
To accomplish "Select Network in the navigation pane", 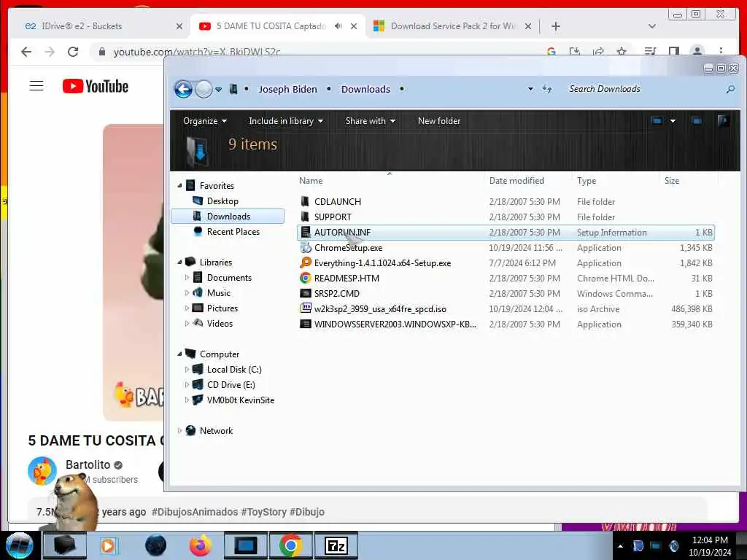I will tap(216, 430).
